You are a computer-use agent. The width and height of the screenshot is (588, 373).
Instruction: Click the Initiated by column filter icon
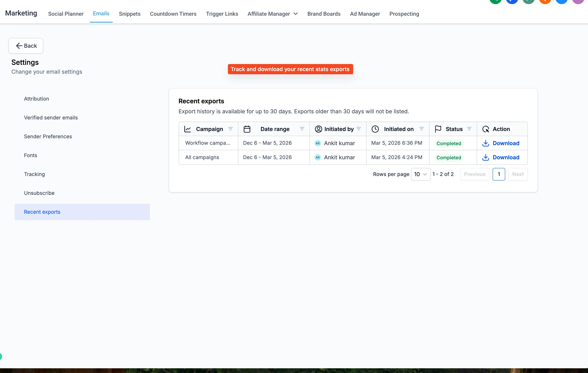(359, 129)
